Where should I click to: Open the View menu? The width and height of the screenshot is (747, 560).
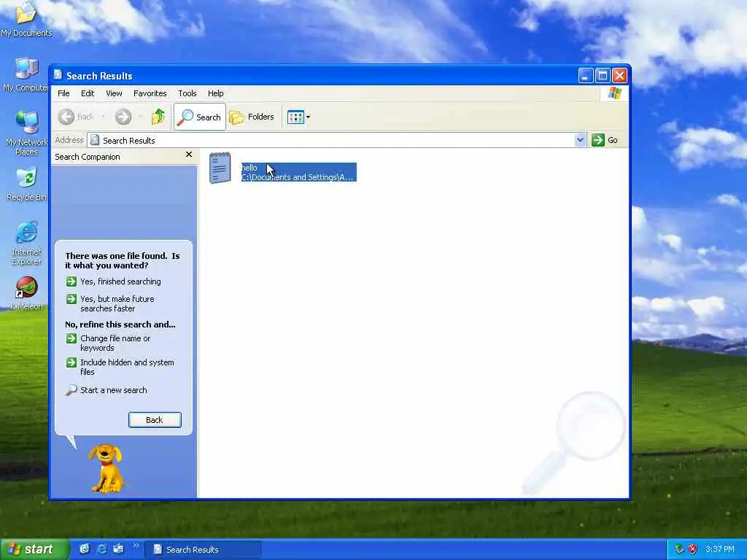pyautogui.click(x=114, y=93)
